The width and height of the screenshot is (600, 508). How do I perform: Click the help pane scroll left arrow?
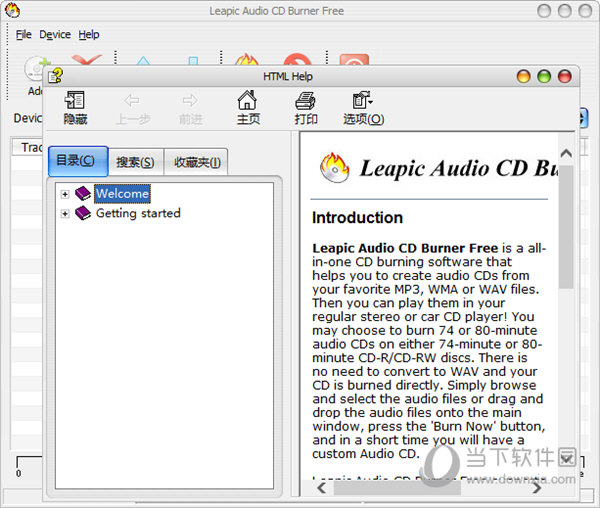[x=321, y=488]
